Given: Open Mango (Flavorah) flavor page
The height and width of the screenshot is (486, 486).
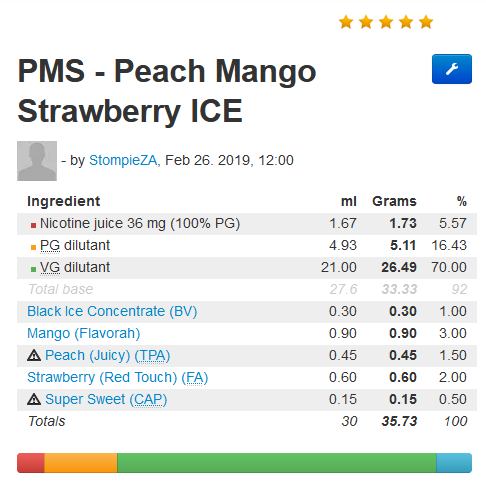Looking at the screenshot, I should [x=83, y=333].
